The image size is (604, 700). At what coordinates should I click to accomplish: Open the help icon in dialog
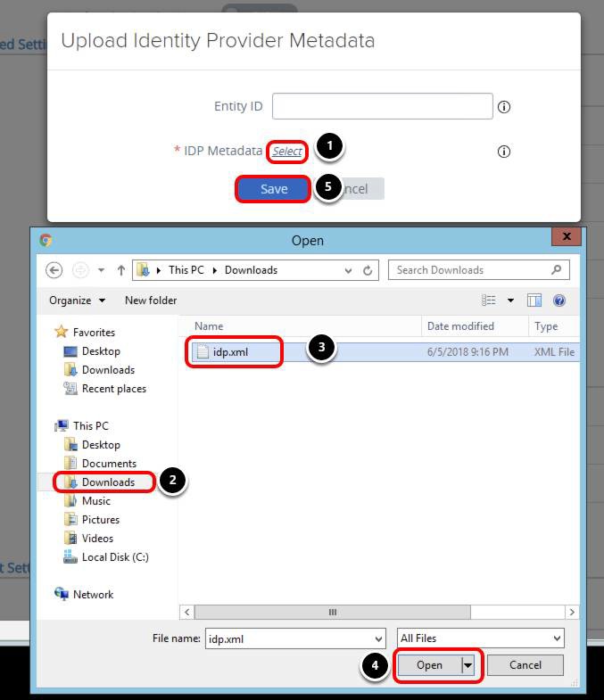tap(558, 301)
